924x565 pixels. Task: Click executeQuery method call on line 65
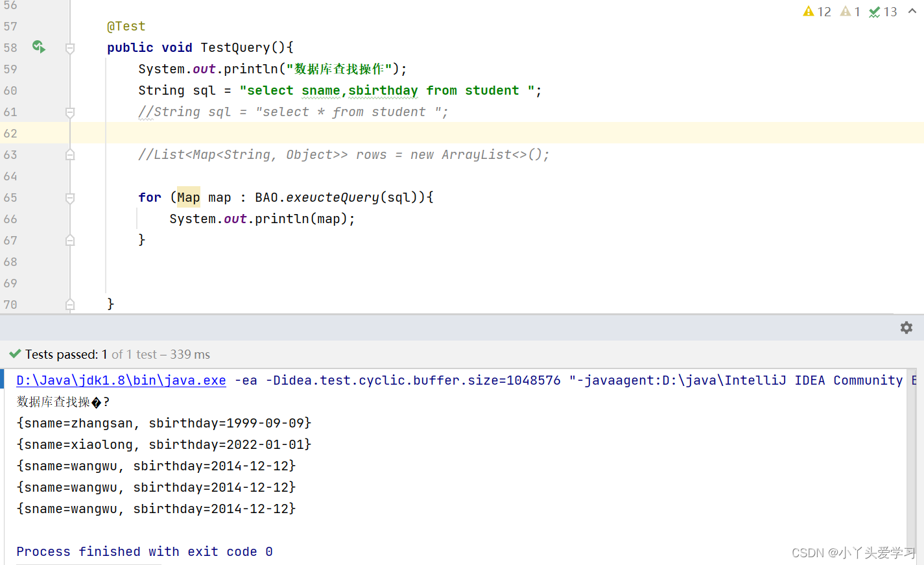(x=333, y=197)
